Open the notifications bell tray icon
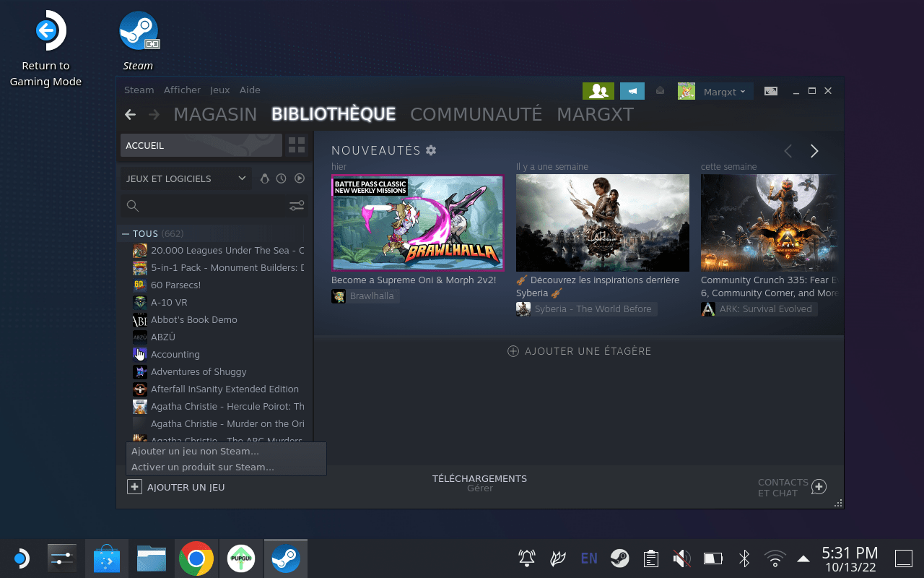This screenshot has width=924, height=578. [x=527, y=558]
